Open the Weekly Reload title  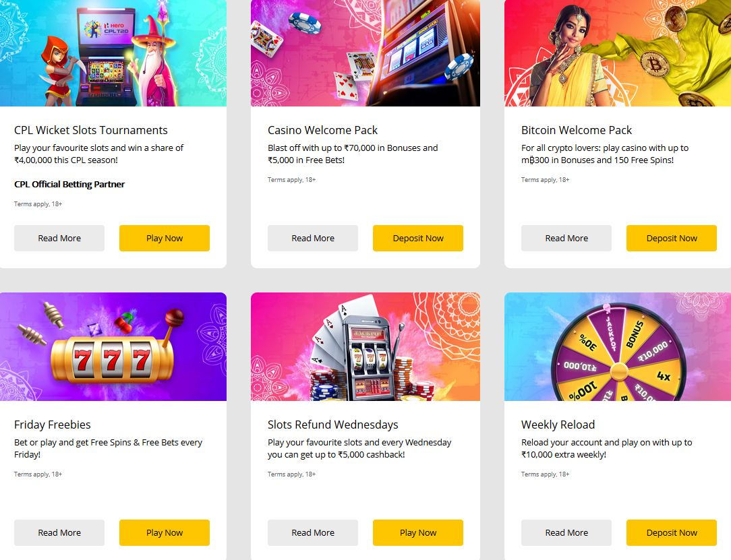[558, 425]
